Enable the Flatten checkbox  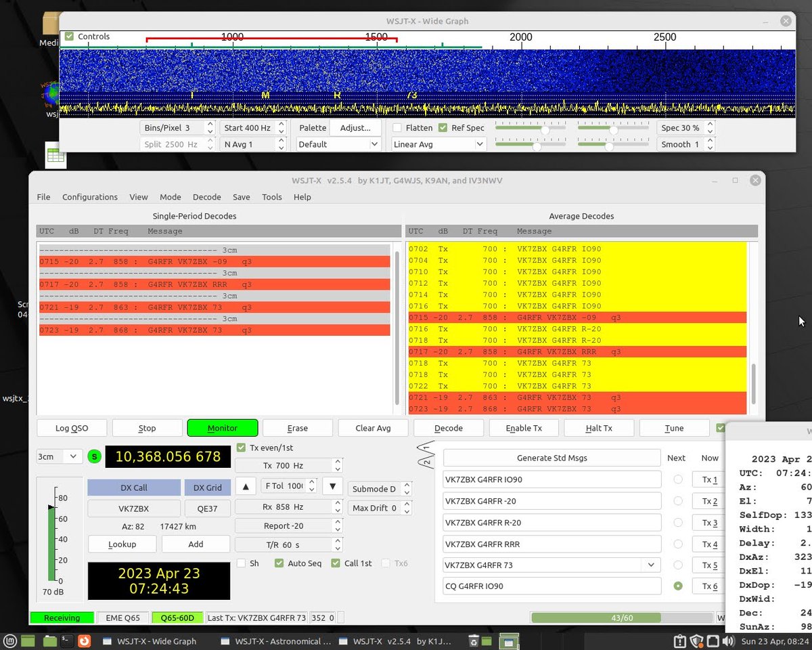397,127
